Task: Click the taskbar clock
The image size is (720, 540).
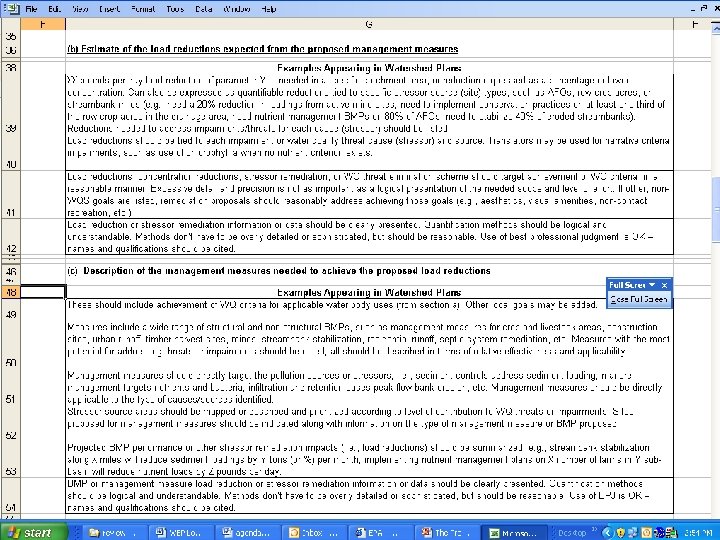Action: click(698, 533)
